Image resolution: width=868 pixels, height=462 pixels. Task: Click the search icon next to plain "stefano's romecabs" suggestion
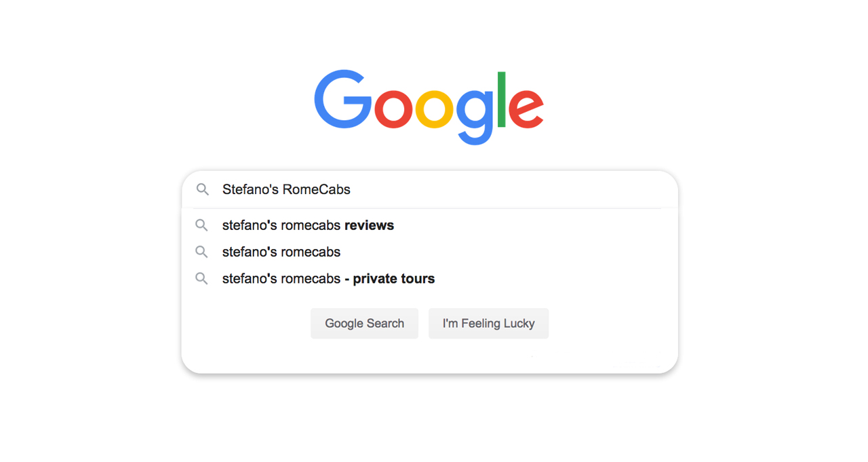coord(201,252)
